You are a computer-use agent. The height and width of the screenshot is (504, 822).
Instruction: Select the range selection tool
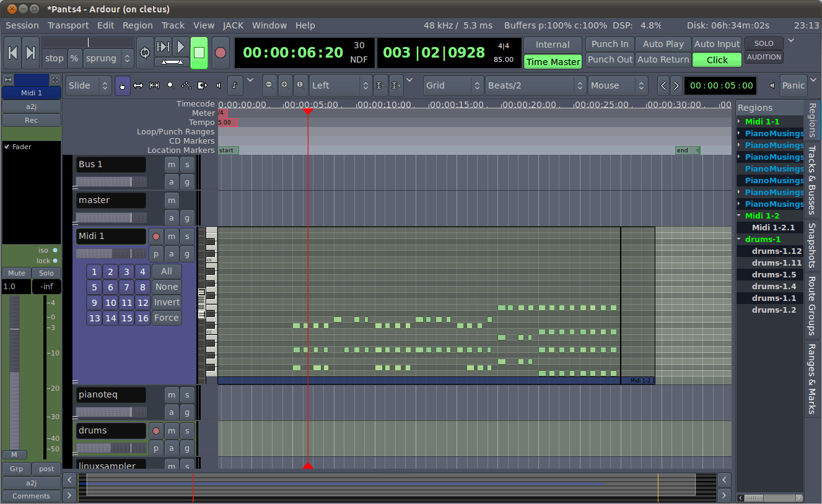138,85
